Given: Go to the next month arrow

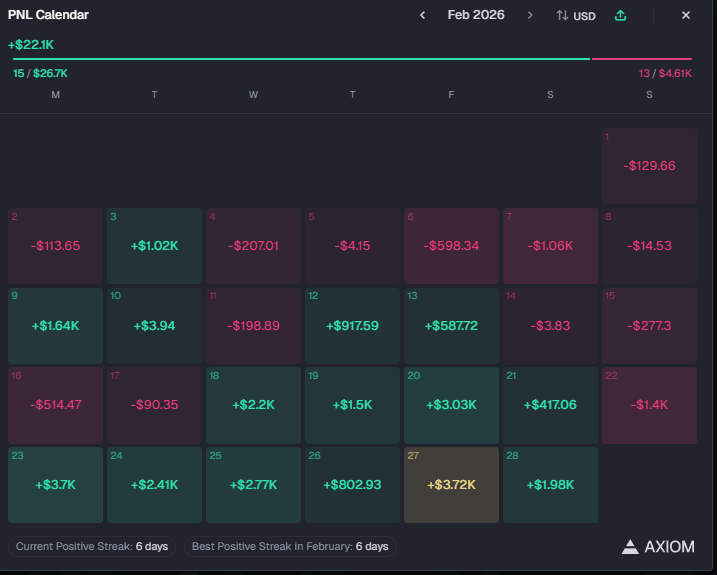Looking at the screenshot, I should (x=530, y=16).
